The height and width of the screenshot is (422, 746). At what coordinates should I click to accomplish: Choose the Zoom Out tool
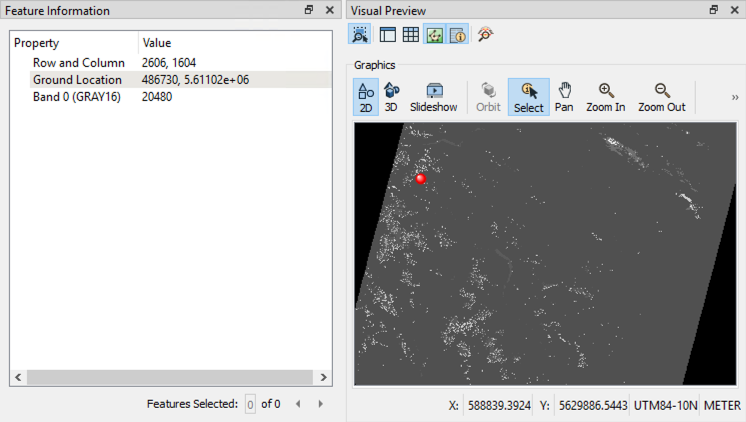tap(662, 97)
